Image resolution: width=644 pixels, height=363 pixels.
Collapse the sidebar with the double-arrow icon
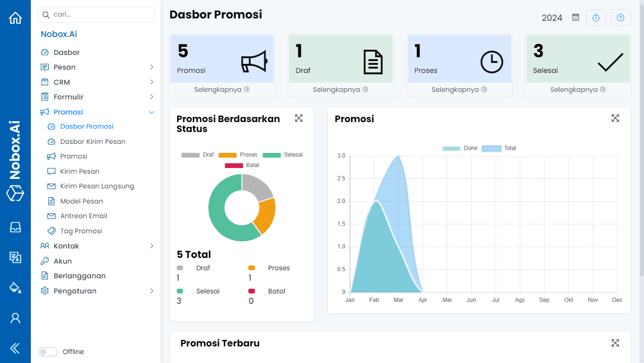pos(15,349)
